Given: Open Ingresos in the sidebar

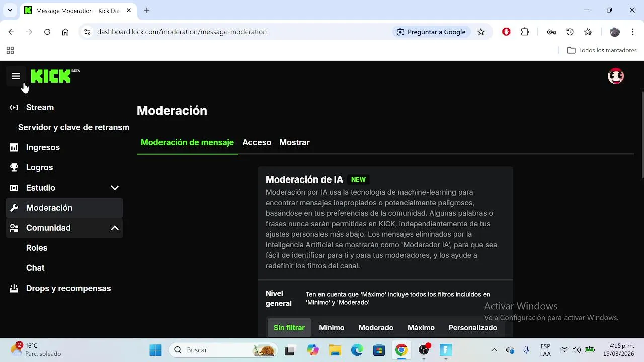Looking at the screenshot, I should click(64, 147).
